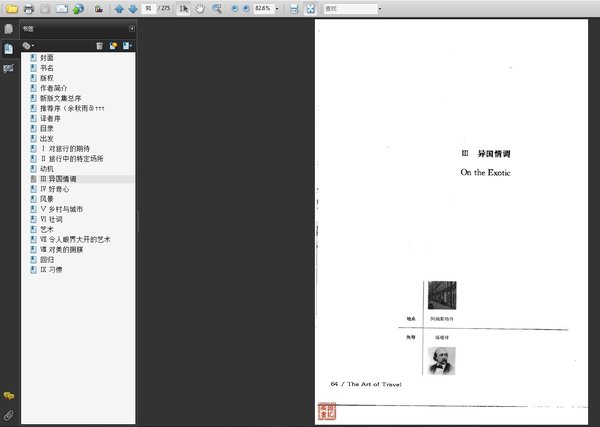This screenshot has height=427, width=600.
Task: Open the 封面 bookmark
Action: pos(46,58)
